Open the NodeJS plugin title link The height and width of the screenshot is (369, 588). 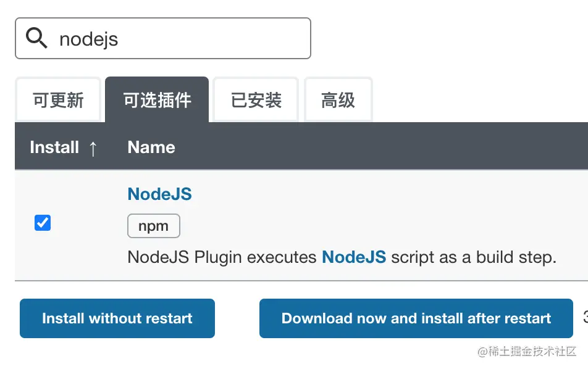[x=160, y=194]
